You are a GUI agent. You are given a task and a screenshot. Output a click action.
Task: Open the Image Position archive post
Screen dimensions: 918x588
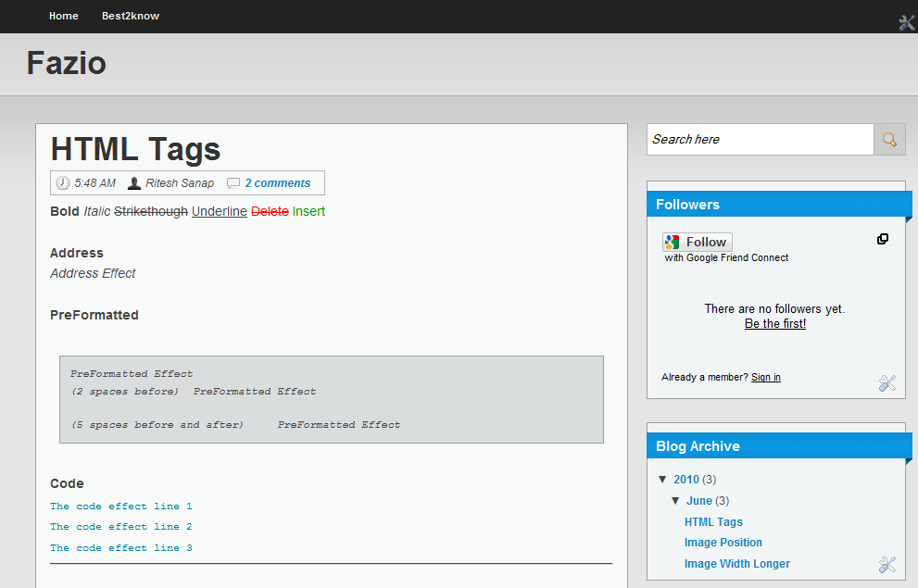point(723,543)
